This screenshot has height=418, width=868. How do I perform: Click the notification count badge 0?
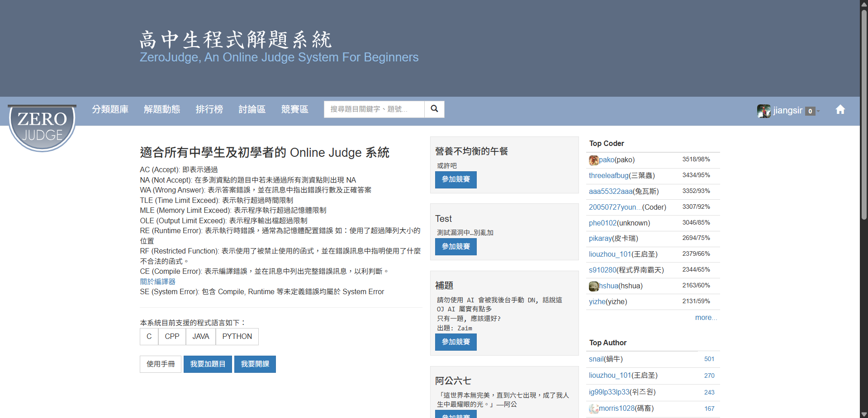(810, 111)
